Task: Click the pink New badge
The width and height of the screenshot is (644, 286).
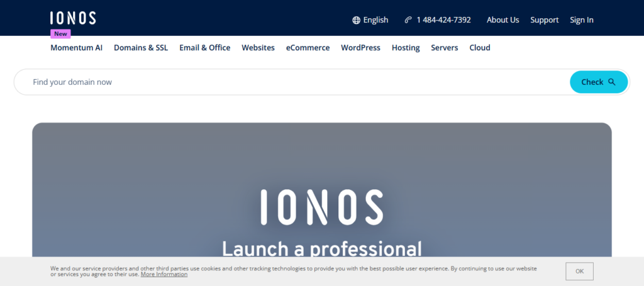Action: click(x=60, y=34)
